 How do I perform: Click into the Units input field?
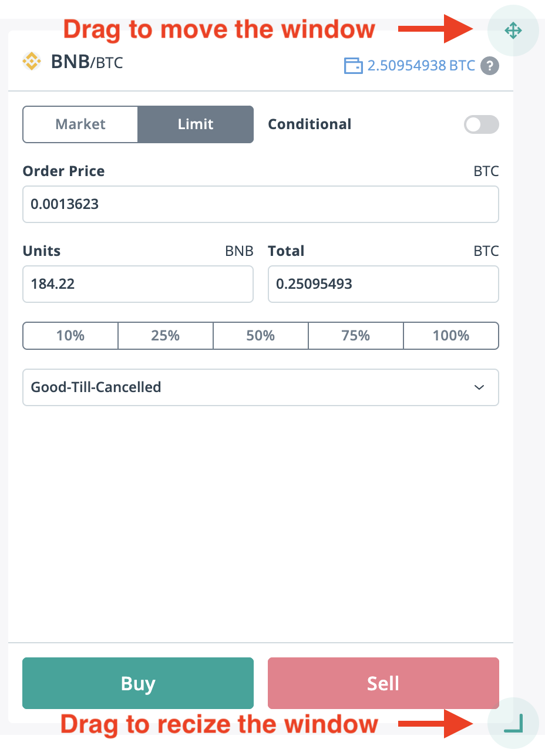pyautogui.click(x=137, y=284)
